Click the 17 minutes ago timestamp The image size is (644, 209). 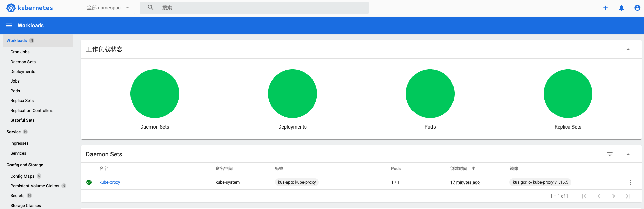(x=465, y=182)
